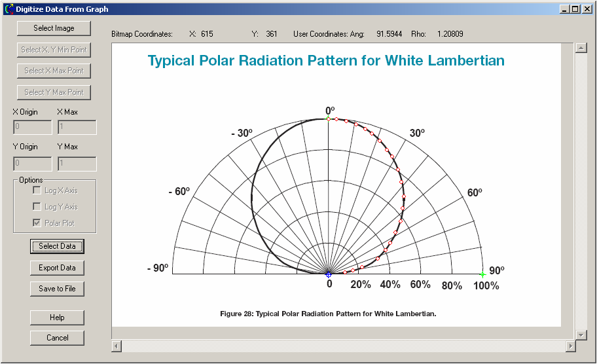This screenshot has height=364, width=597.
Task: Click Export Data button
Action: (x=57, y=268)
